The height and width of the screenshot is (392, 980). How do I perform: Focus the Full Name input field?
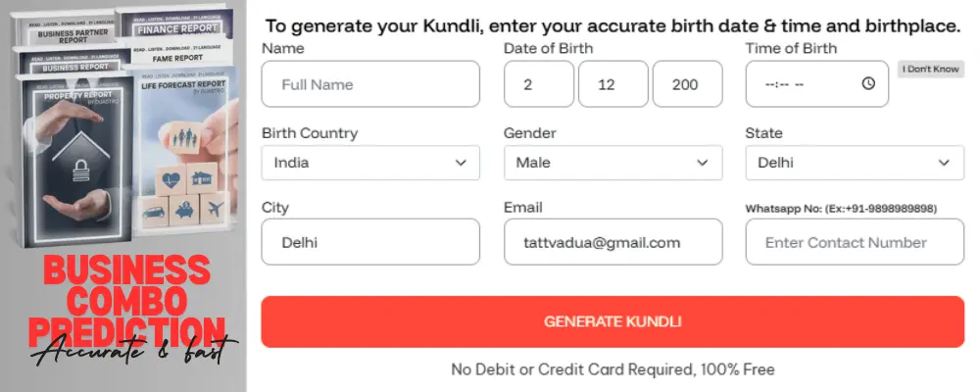(x=370, y=84)
